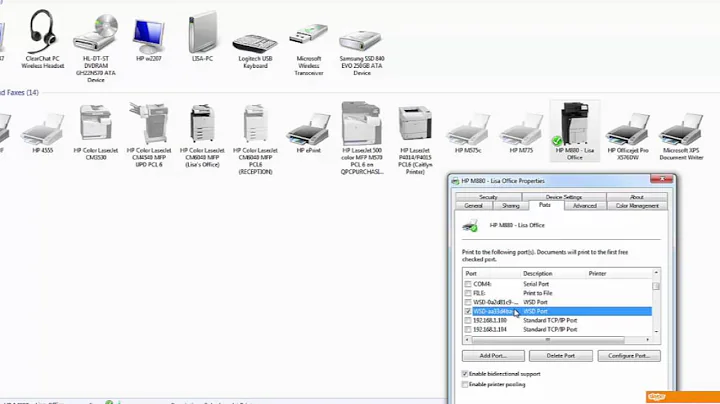Viewport: 720px width, 404px height.
Task: Switch to the Security tab
Action: click(x=488, y=197)
